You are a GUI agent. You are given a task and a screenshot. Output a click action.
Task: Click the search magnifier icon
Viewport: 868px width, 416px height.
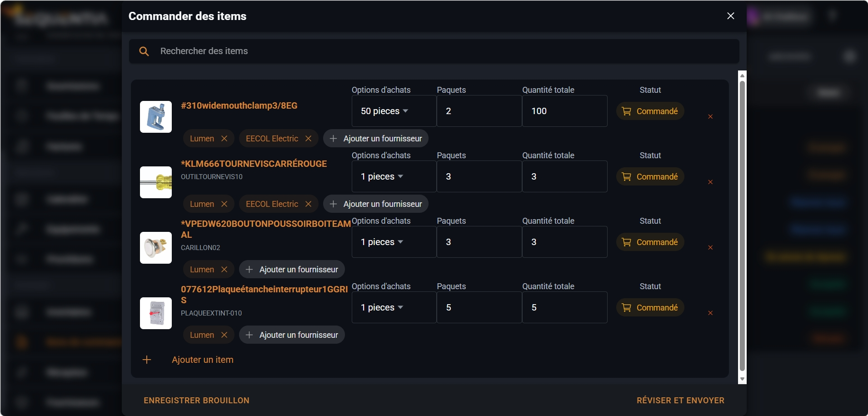pos(144,51)
